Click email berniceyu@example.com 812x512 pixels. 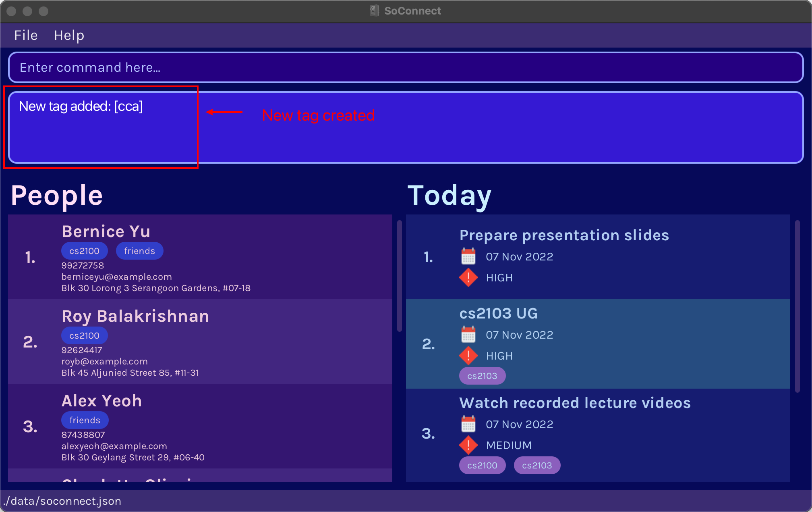(x=116, y=277)
